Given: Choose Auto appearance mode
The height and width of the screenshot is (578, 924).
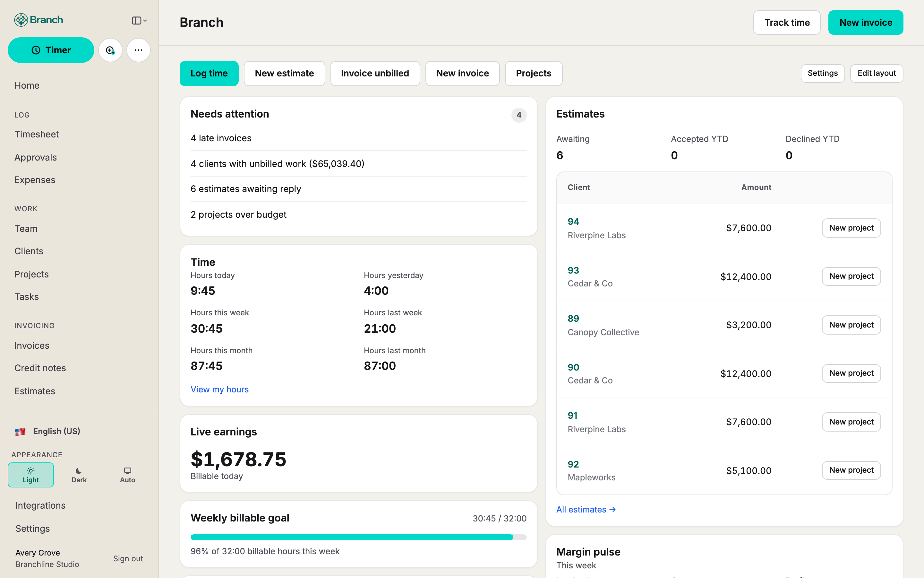Looking at the screenshot, I should click(127, 475).
